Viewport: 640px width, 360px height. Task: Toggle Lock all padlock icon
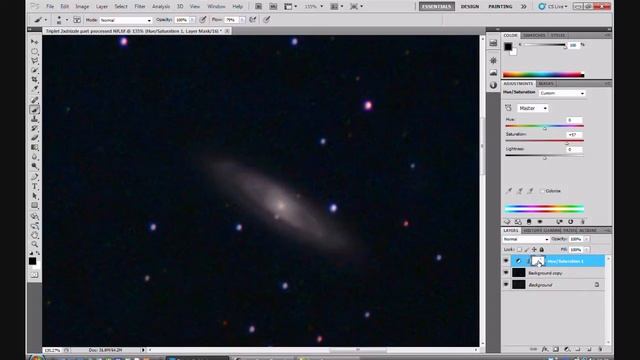[542, 249]
